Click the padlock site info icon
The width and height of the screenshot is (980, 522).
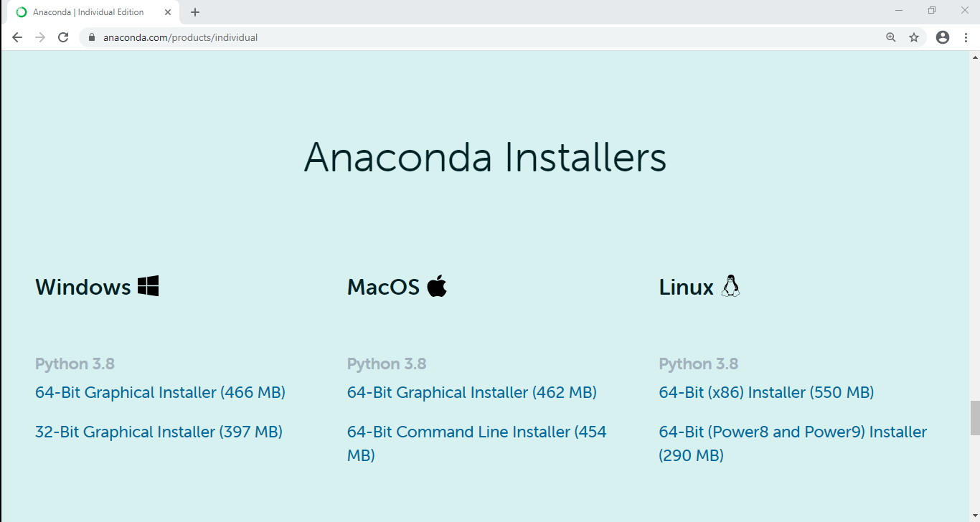(x=91, y=37)
